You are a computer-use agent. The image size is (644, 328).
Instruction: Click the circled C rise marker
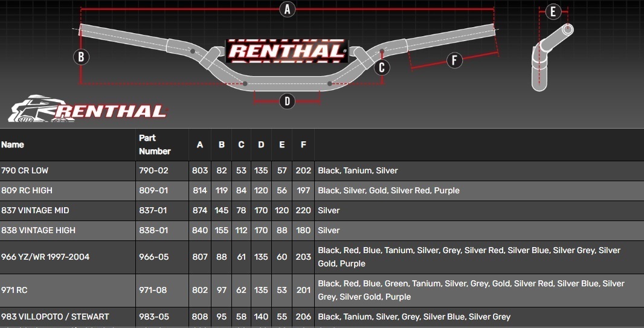point(381,68)
